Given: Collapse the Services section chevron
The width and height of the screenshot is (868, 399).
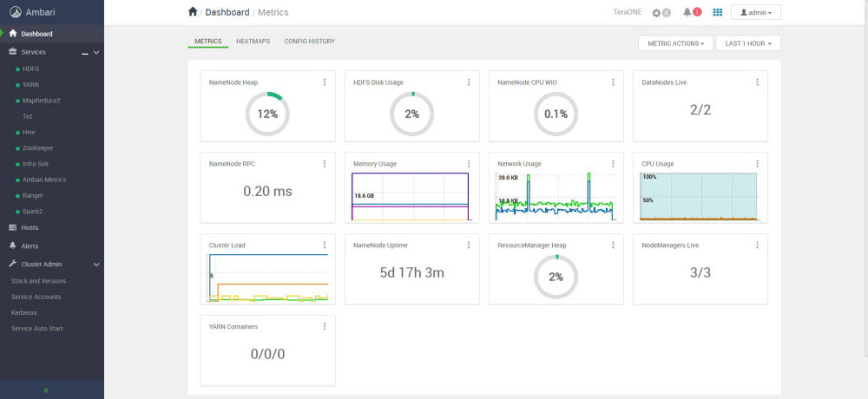Looking at the screenshot, I should coord(96,53).
